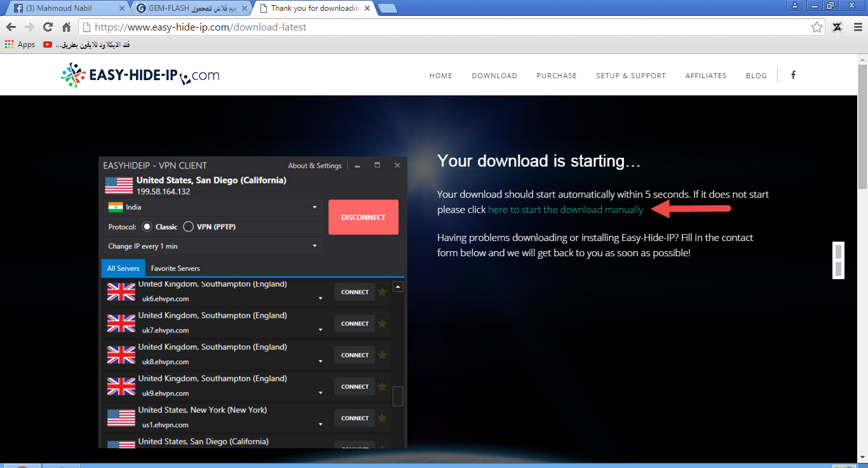Screen dimensions: 868x468
Task: Click the Easy-Hide-IP.com logo
Action: 140,75
